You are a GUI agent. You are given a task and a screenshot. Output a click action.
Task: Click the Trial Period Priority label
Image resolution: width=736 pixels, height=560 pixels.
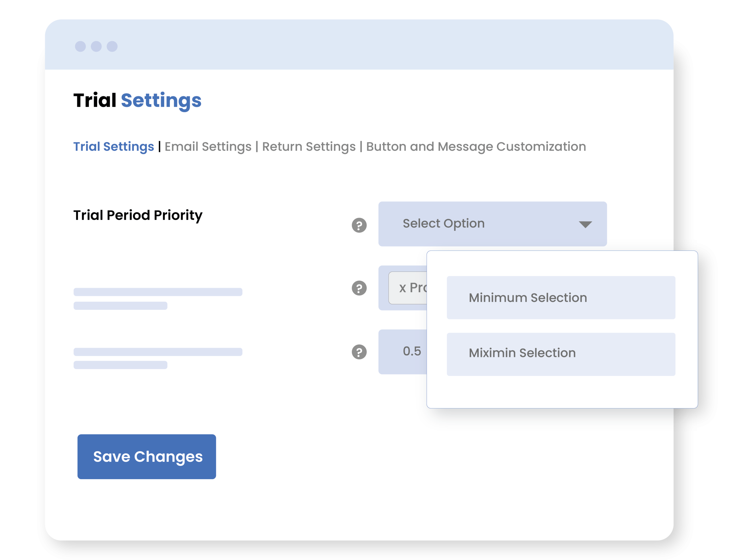(138, 215)
